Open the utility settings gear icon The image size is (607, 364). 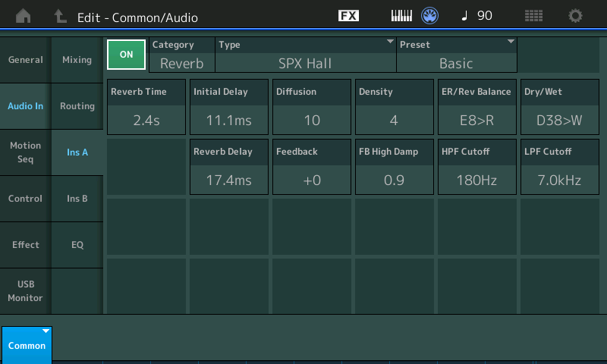pos(576,16)
